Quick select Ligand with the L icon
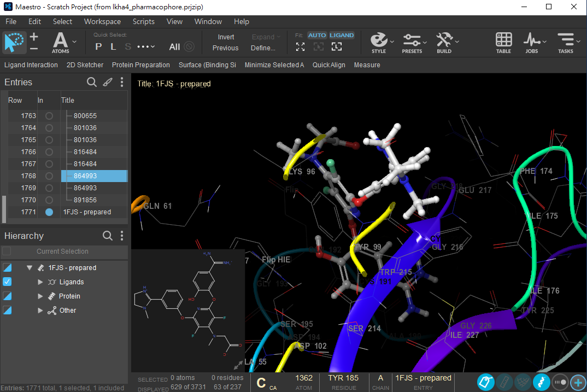This screenshot has height=392, width=587. tap(113, 47)
